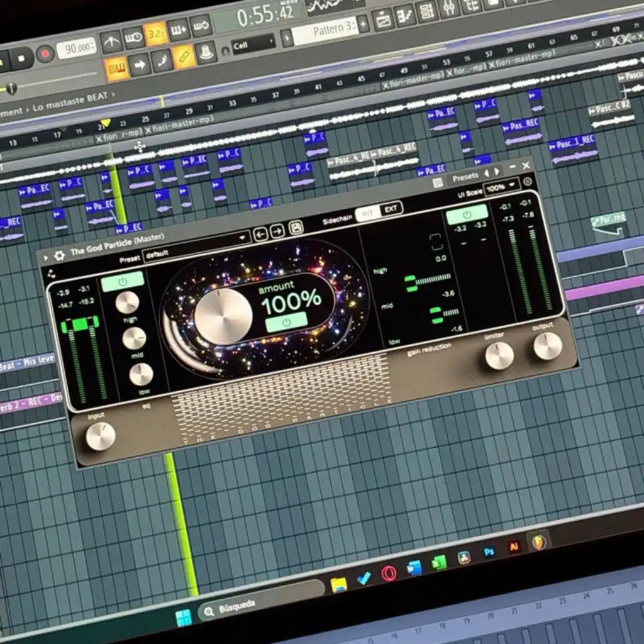Open Microsoft Word from the taskbar
The width and height of the screenshot is (644, 644).
414,568
